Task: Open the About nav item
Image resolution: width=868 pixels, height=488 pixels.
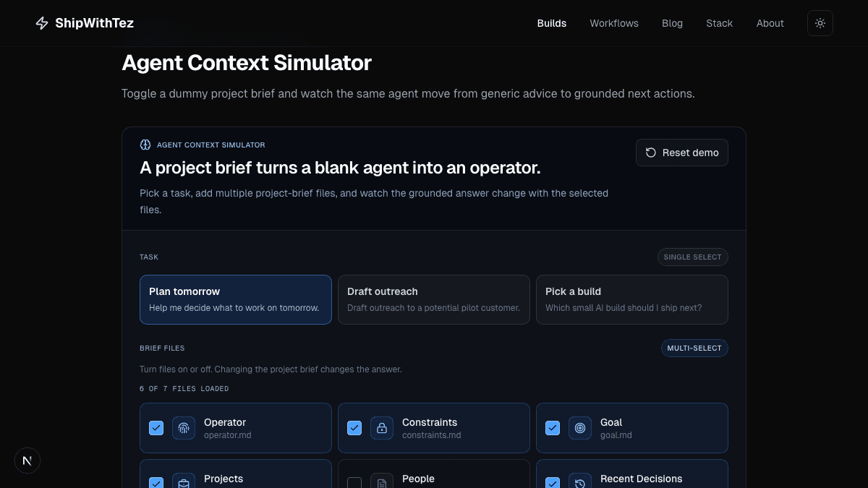Action: click(770, 23)
